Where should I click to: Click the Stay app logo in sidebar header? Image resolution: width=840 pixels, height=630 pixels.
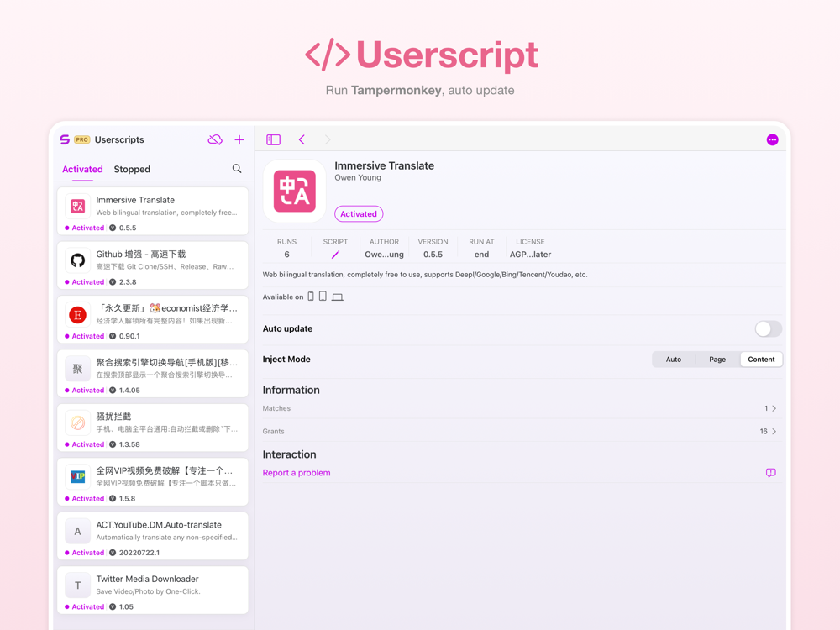pos(65,139)
